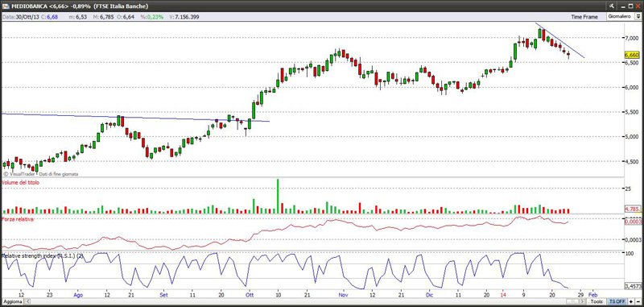644x307 pixels.
Task: Click the scrollbar right arrow
Action: [x=582, y=301]
